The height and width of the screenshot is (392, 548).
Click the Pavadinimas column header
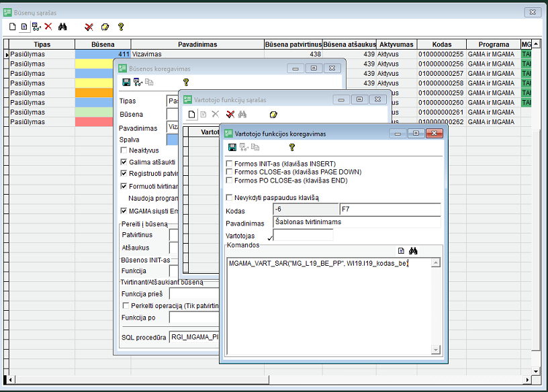tap(197, 44)
